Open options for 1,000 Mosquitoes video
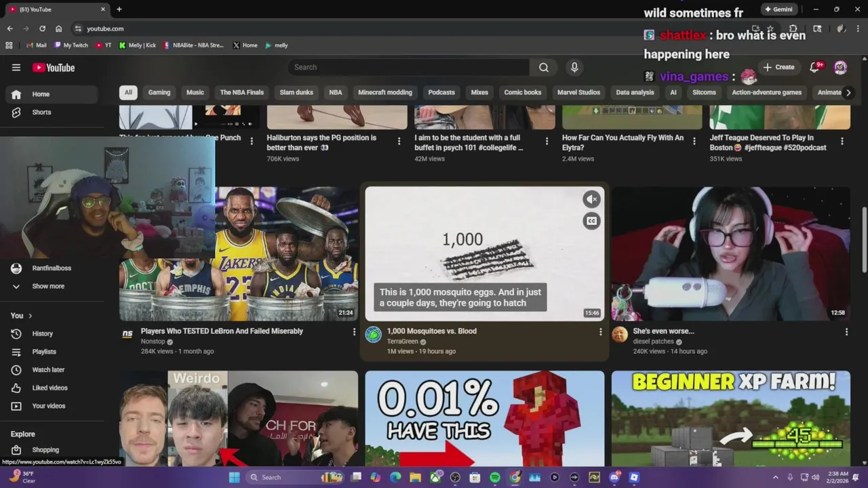This screenshot has width=868, height=488. click(600, 332)
